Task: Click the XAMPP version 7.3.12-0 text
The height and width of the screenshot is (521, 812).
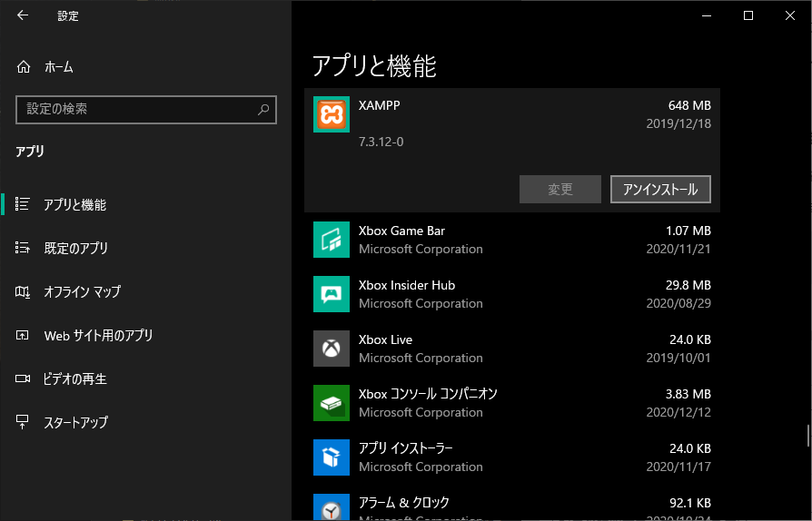Action: pos(381,142)
